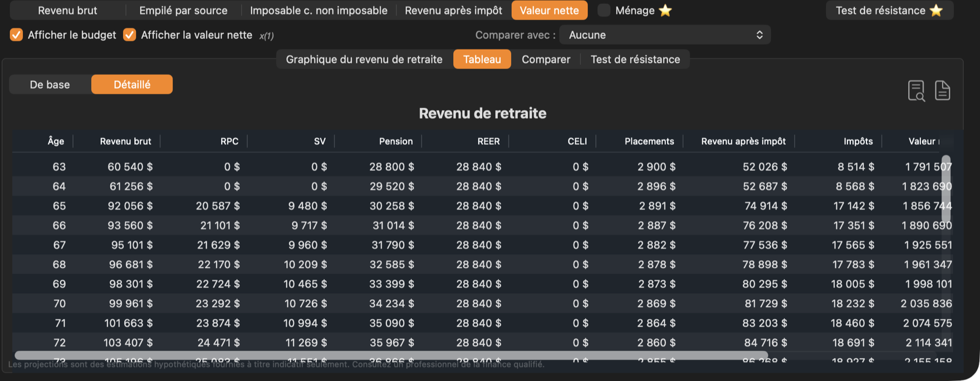Click the 93 560 $ revenu brut cell

click(x=130, y=225)
